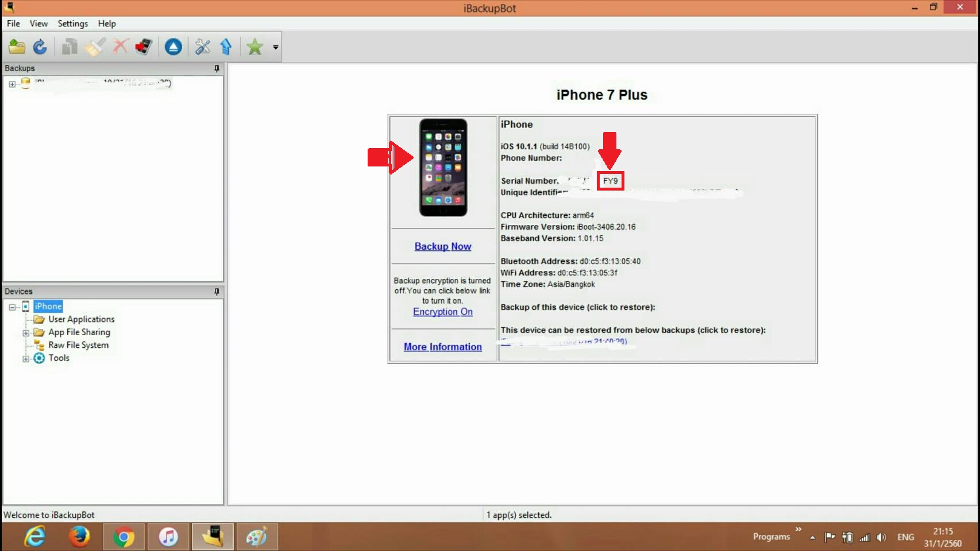The width and height of the screenshot is (980, 551).
Task: Click the restore-to-device phone icon
Action: [144, 46]
